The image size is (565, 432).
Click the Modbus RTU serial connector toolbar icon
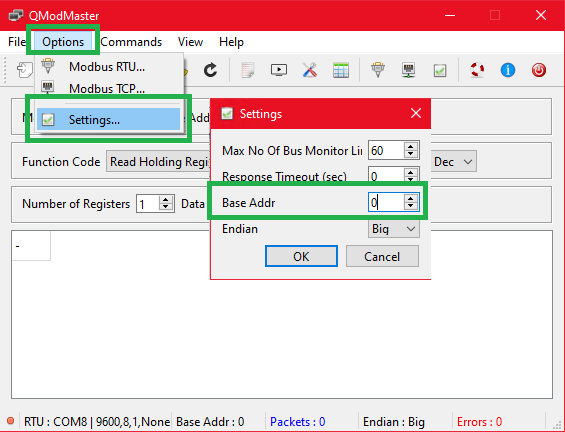pos(378,69)
